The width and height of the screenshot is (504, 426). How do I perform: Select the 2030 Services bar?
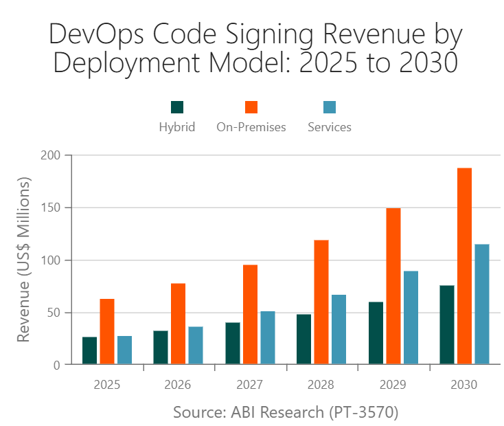tap(482, 304)
